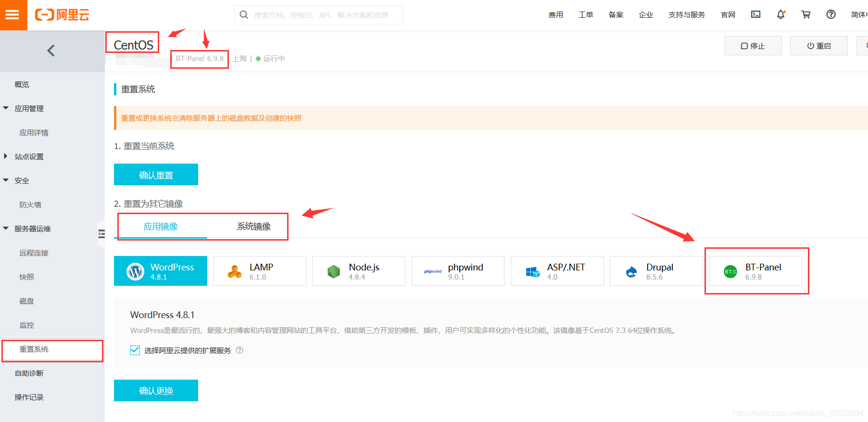Open 费用 in the top navigation
Screen dimensions: 868x422
coord(556,15)
